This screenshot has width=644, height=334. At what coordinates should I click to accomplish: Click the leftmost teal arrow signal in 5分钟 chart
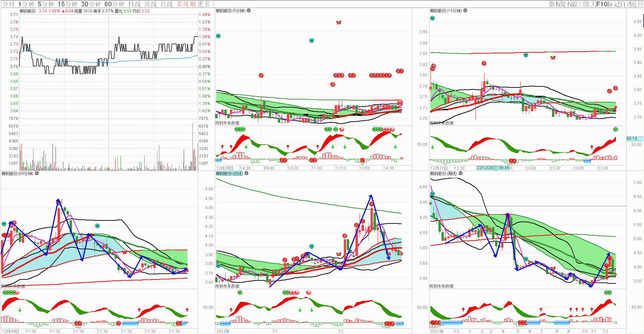point(218,36)
